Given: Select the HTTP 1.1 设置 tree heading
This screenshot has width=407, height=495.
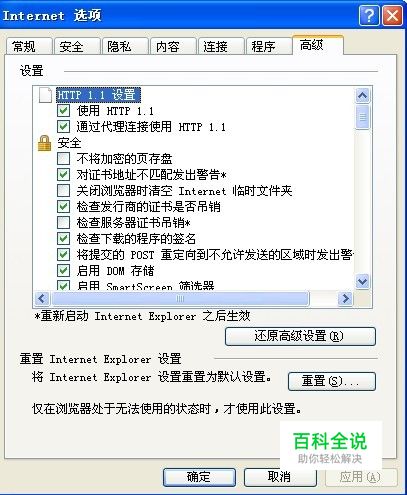Looking at the screenshot, I should [98, 95].
